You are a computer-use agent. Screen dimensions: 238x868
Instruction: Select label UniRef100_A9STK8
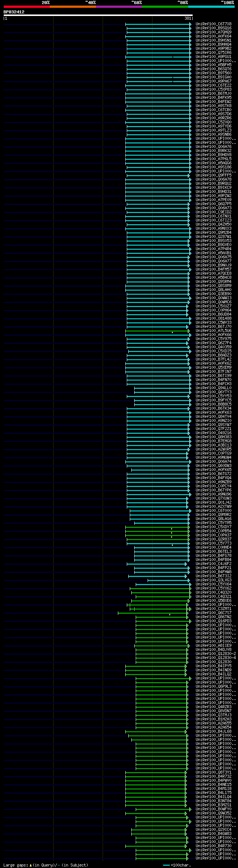(x=213, y=106)
